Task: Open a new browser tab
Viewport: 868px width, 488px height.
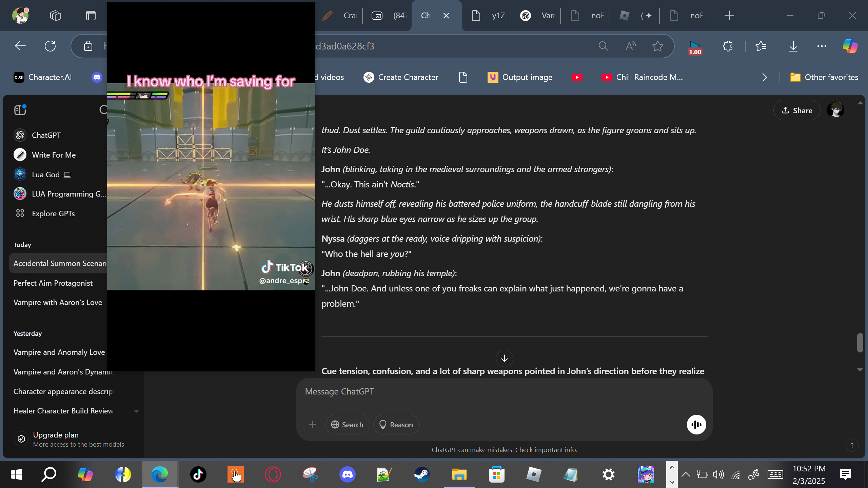Action: pyautogui.click(x=729, y=16)
